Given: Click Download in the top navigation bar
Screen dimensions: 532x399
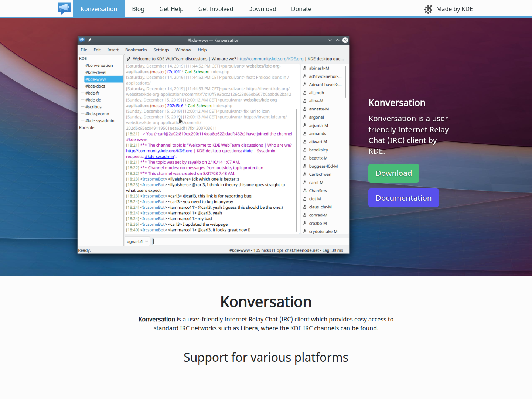Looking at the screenshot, I should 262,9.
